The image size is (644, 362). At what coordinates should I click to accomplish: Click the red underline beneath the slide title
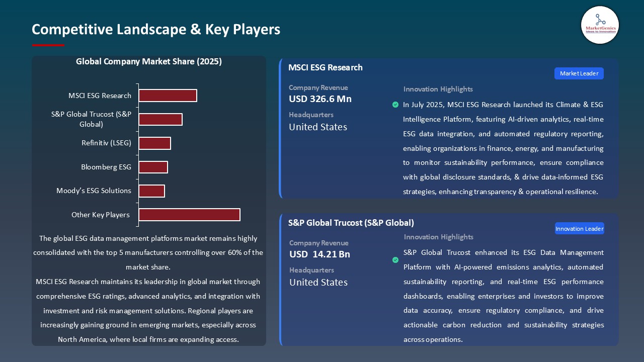(x=48, y=44)
